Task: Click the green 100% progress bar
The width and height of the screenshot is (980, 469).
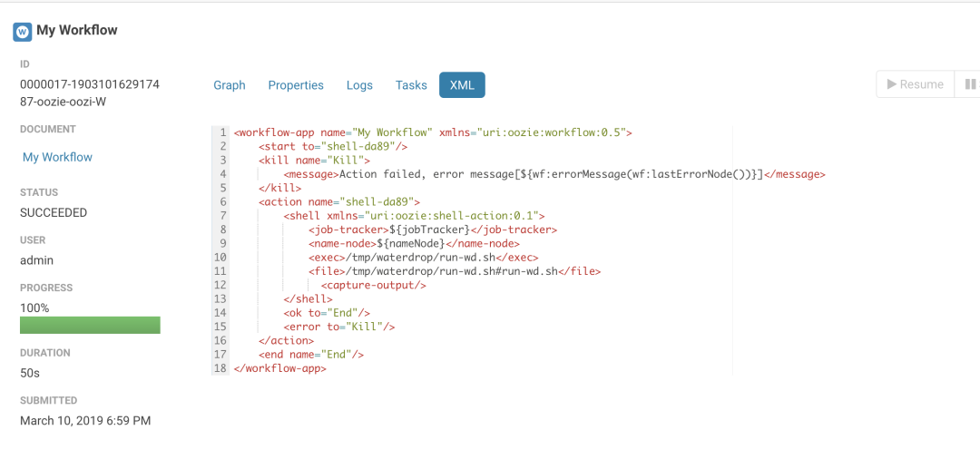Action: pyautogui.click(x=90, y=325)
